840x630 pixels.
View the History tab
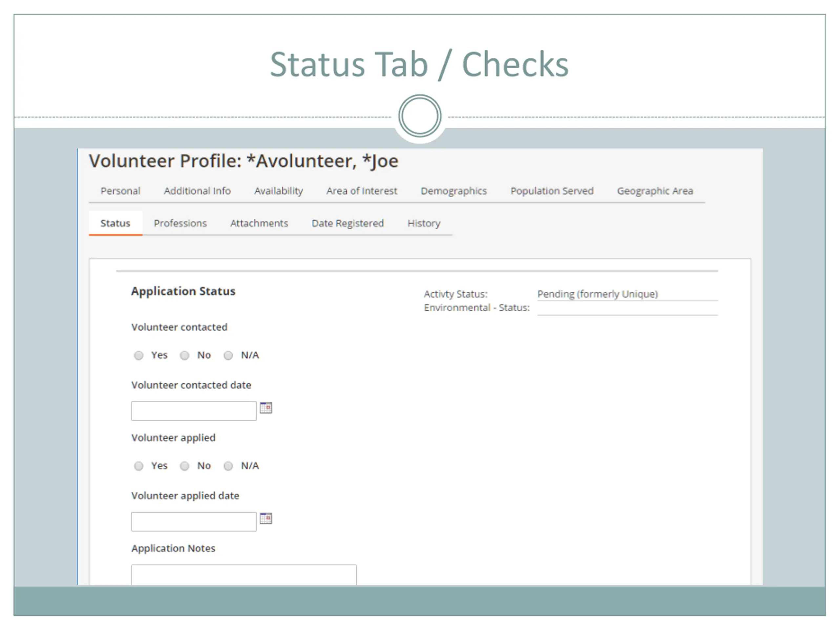pyautogui.click(x=424, y=223)
